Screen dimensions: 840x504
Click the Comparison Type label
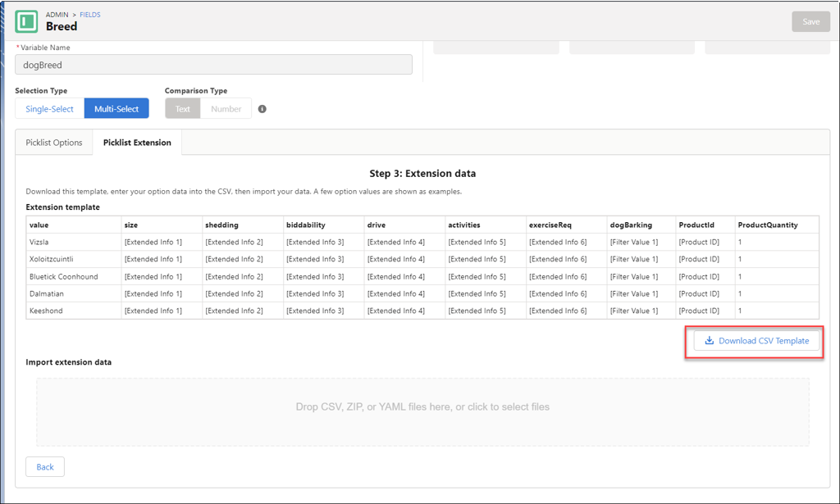(x=196, y=90)
